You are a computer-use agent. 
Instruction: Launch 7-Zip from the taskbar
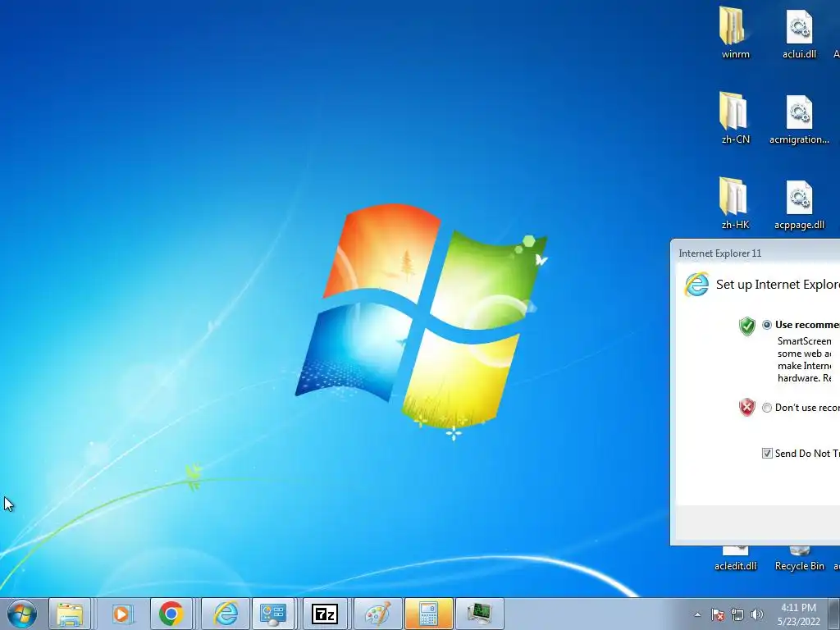tap(325, 614)
